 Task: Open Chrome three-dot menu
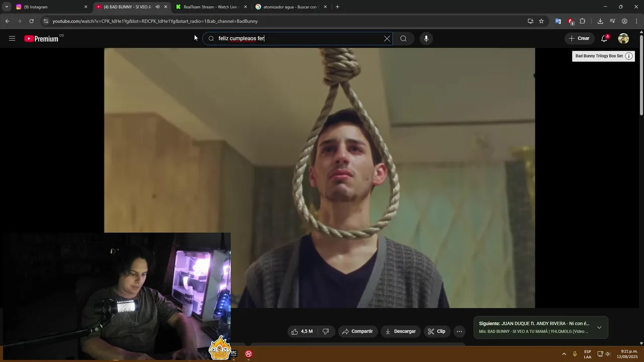coord(637,21)
